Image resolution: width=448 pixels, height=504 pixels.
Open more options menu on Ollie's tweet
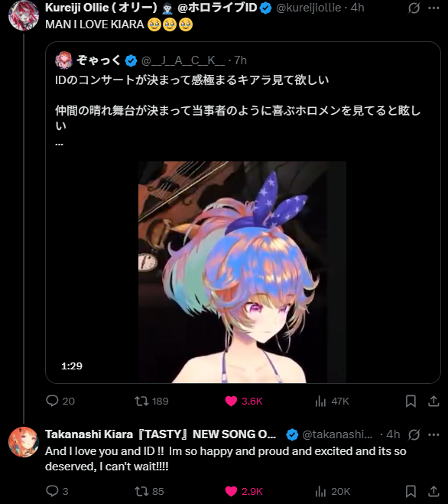click(433, 8)
